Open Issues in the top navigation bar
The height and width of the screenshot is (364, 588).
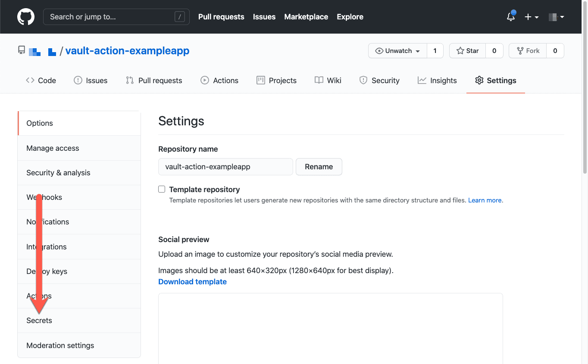[x=264, y=17]
